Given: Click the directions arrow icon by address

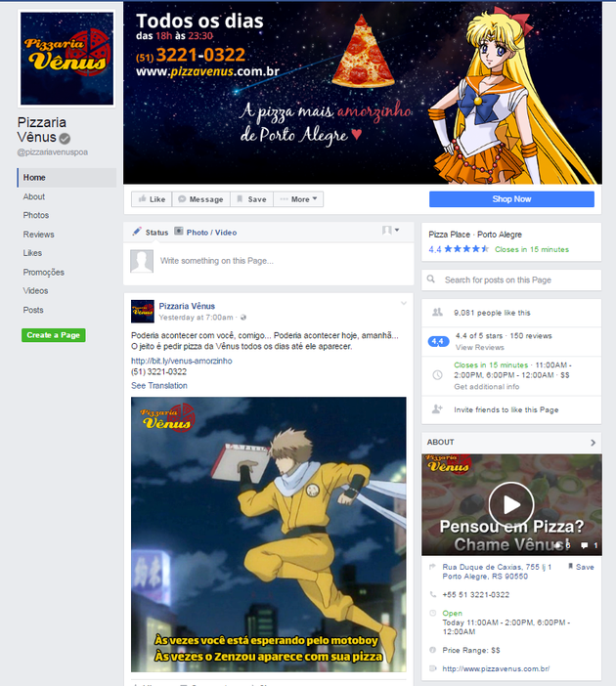Looking at the screenshot, I should 432,567.
